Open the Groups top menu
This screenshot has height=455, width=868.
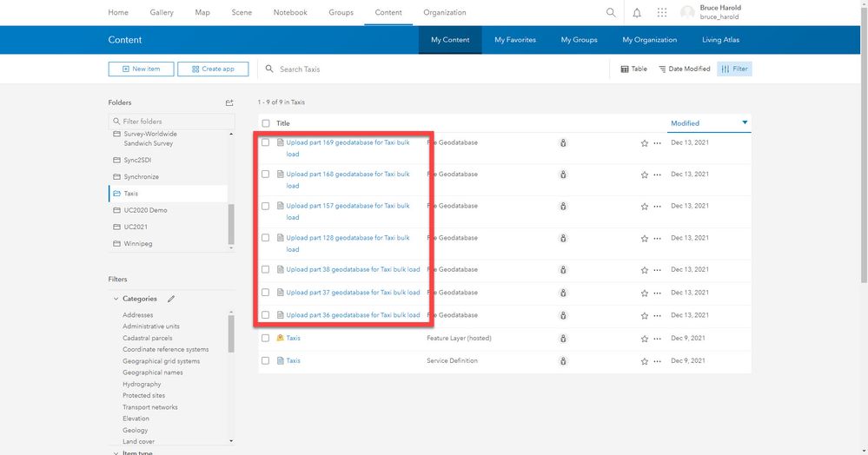[341, 12]
